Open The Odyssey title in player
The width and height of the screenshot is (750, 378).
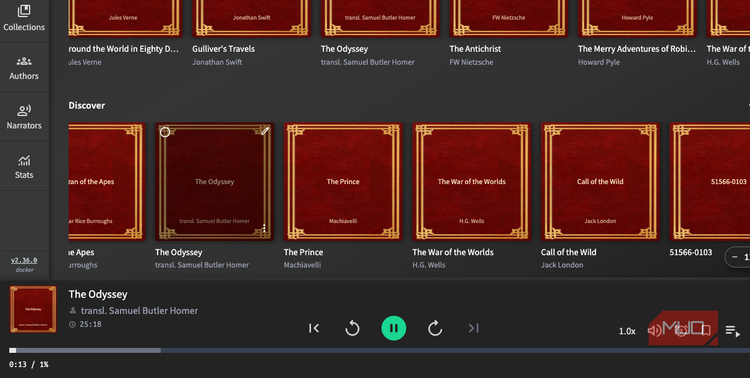point(98,294)
